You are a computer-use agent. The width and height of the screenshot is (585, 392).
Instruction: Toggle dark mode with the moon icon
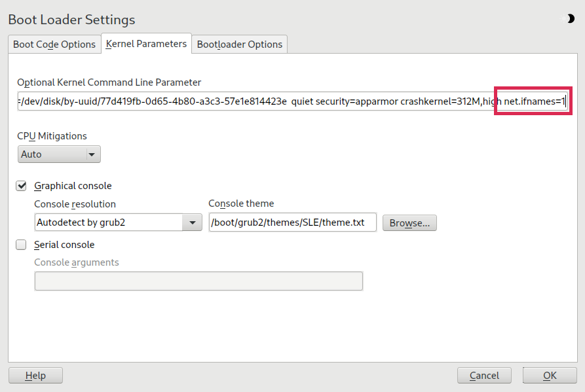(x=570, y=19)
